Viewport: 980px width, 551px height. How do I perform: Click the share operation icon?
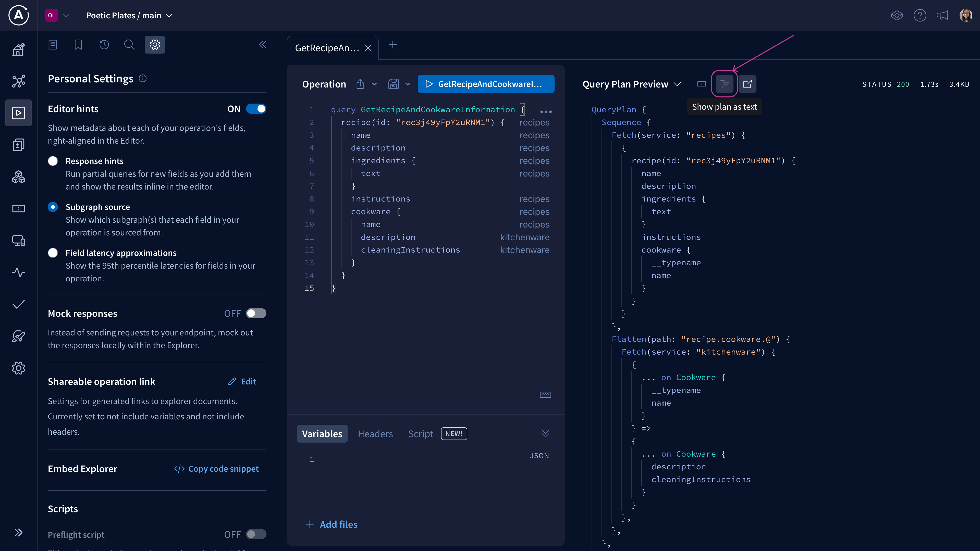pyautogui.click(x=360, y=84)
